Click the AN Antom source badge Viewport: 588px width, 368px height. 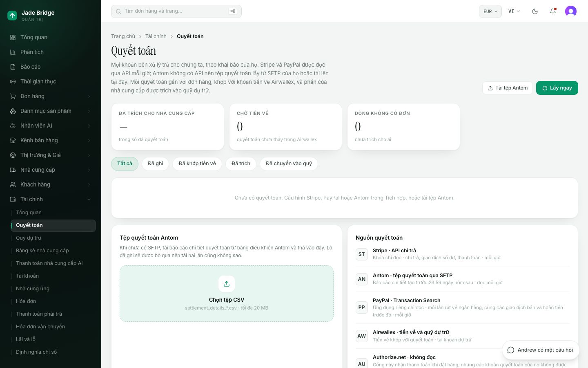coord(362,279)
